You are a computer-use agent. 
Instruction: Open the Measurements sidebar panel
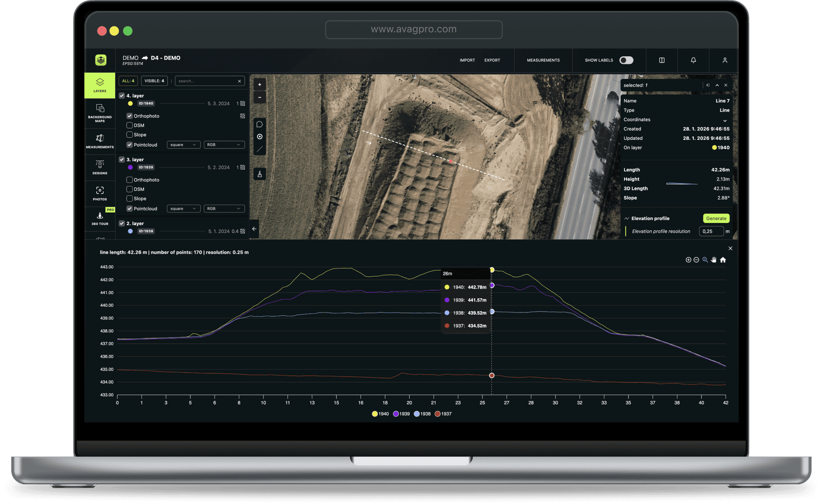100,141
